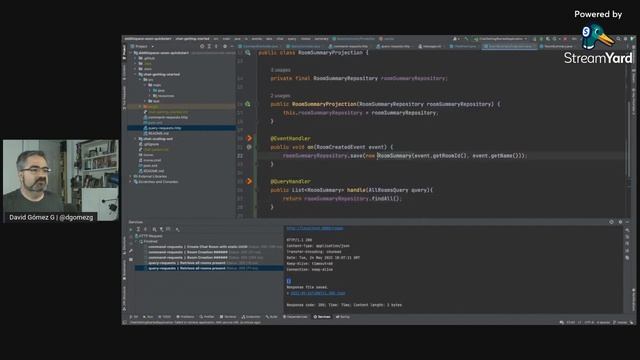Screen dimensions: 640x360
Task: Expand the External Libraries node
Action: tap(131, 176)
